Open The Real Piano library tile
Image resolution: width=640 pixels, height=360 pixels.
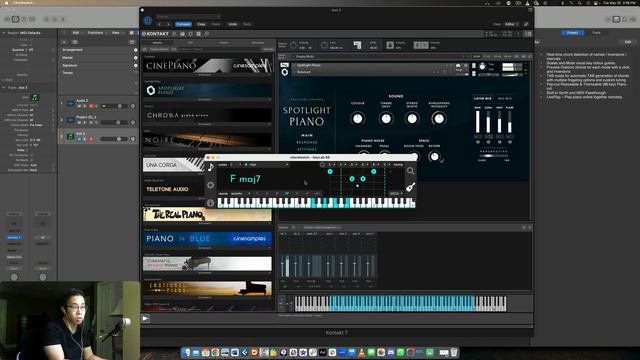pos(207,214)
